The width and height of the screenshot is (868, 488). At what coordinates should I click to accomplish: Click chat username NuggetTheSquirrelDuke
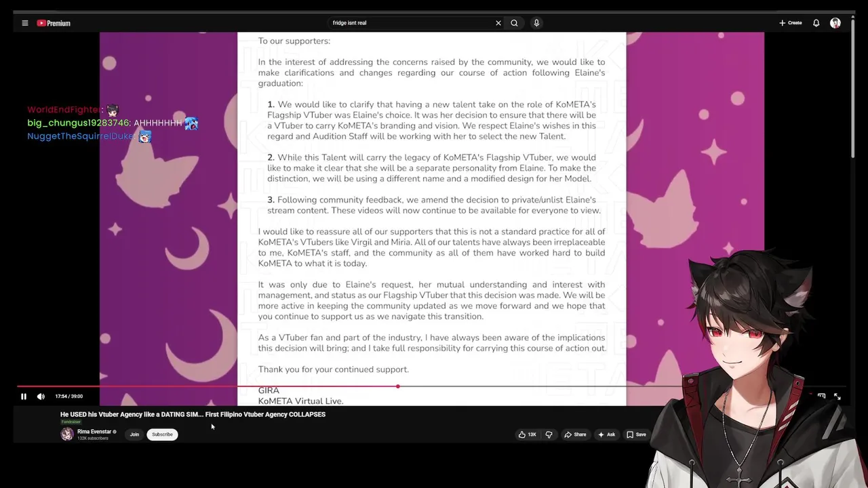tap(81, 136)
